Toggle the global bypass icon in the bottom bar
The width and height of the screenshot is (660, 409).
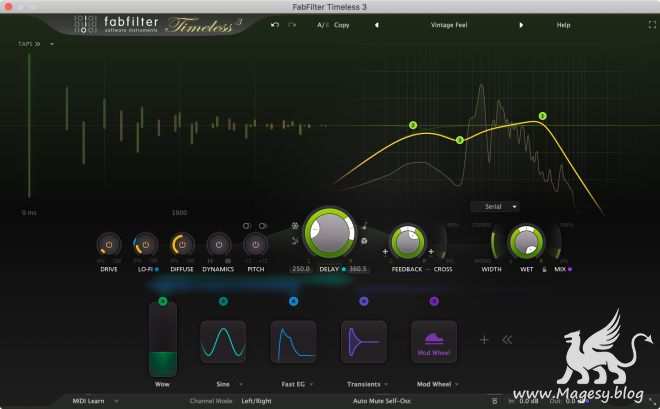pyautogui.click(x=495, y=401)
